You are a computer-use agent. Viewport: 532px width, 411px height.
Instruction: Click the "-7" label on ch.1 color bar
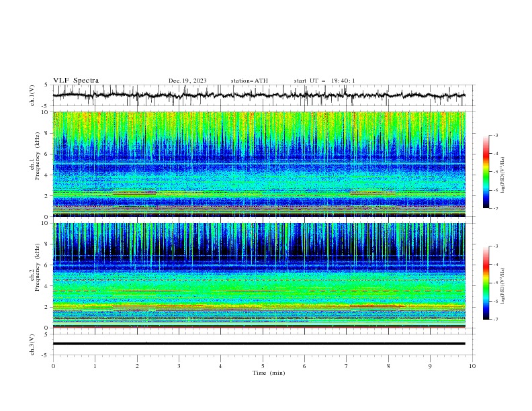click(x=495, y=208)
